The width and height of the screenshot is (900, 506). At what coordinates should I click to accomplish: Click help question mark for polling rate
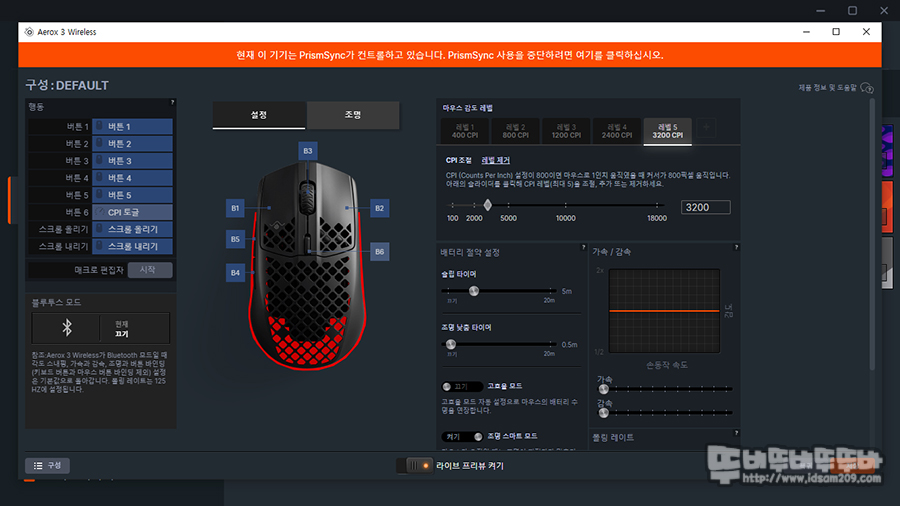point(736,433)
